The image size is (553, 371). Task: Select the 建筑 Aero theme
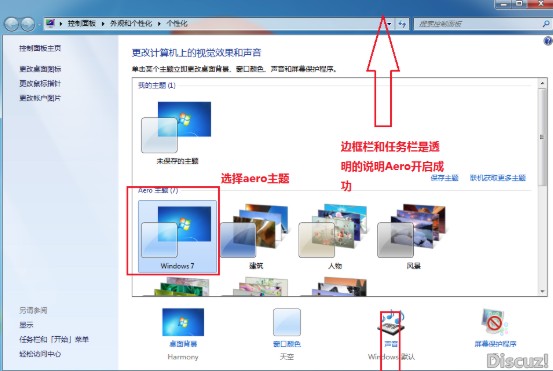tap(256, 236)
